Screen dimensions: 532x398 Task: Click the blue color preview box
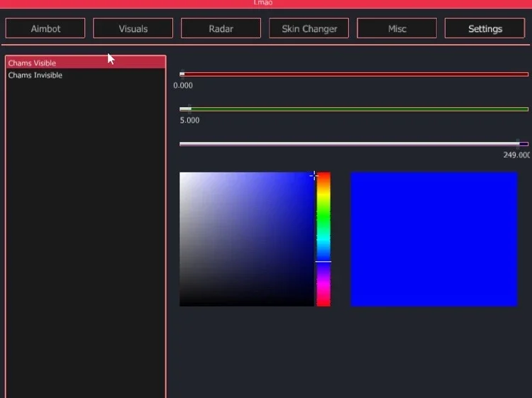pyautogui.click(x=434, y=239)
